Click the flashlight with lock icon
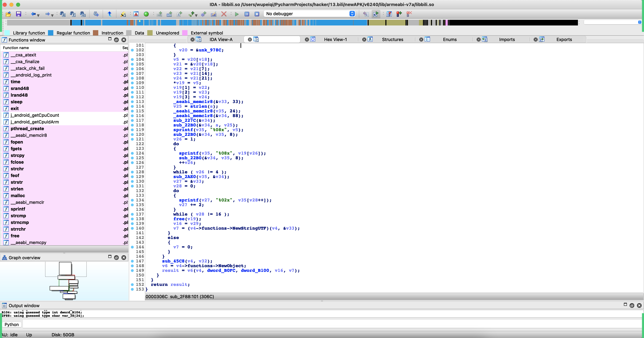This screenshot has height=338, width=644. pos(123,14)
